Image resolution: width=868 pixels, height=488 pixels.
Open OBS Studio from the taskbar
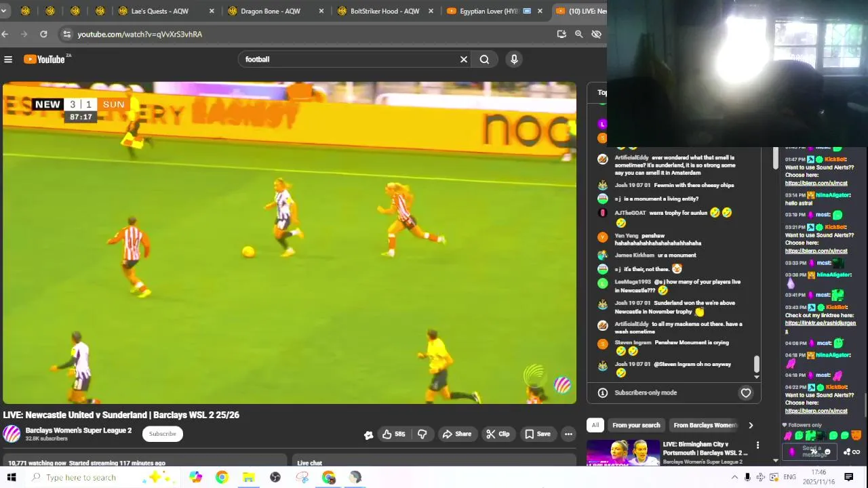[275, 477]
